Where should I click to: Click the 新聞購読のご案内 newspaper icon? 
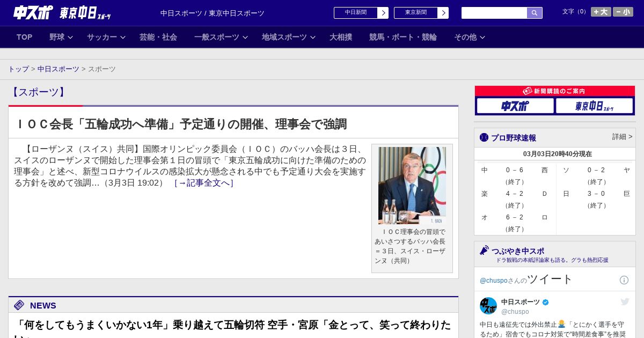(x=528, y=91)
